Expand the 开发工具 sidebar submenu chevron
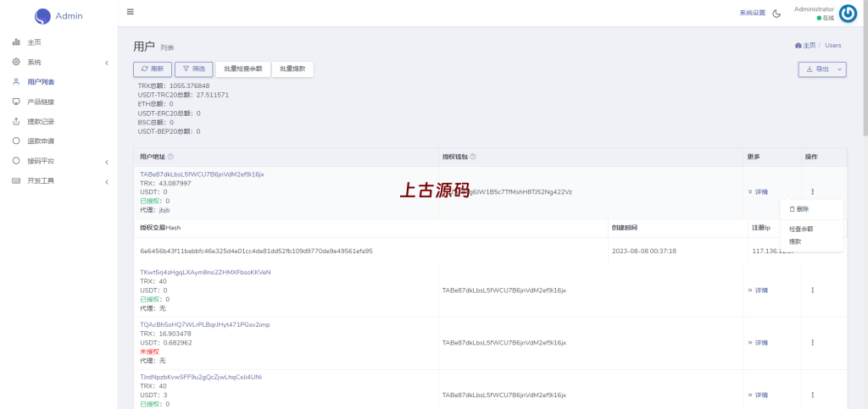The width and height of the screenshot is (868, 409). tap(106, 182)
